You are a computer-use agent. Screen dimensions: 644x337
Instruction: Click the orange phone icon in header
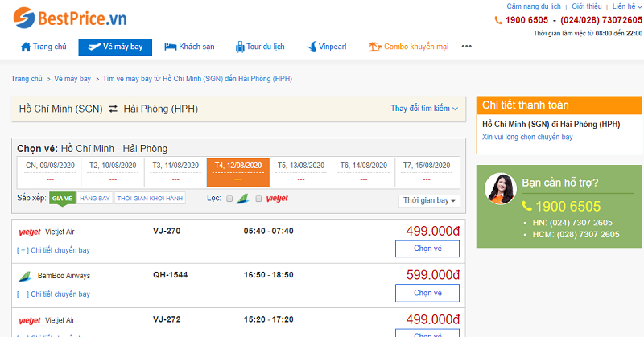pyautogui.click(x=498, y=20)
